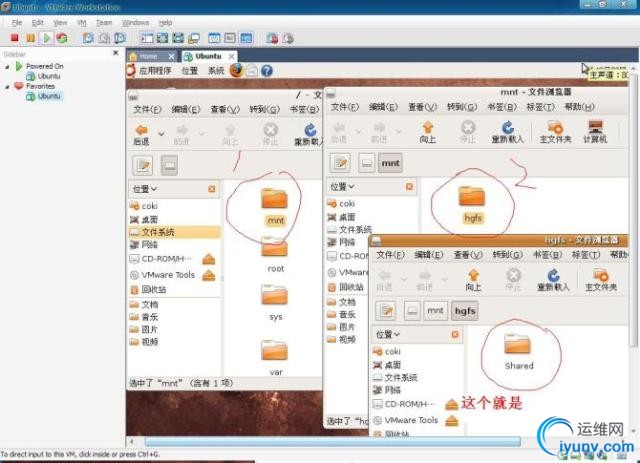Screen dimensions: 640x463
Task: Click the full screen view toolbar icon
Action: (x=162, y=38)
